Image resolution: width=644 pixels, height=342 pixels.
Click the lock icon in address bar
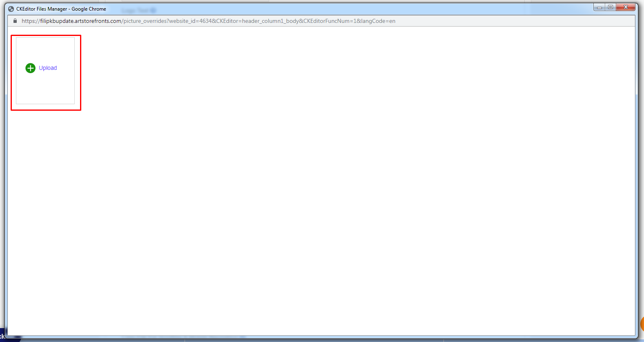point(15,21)
